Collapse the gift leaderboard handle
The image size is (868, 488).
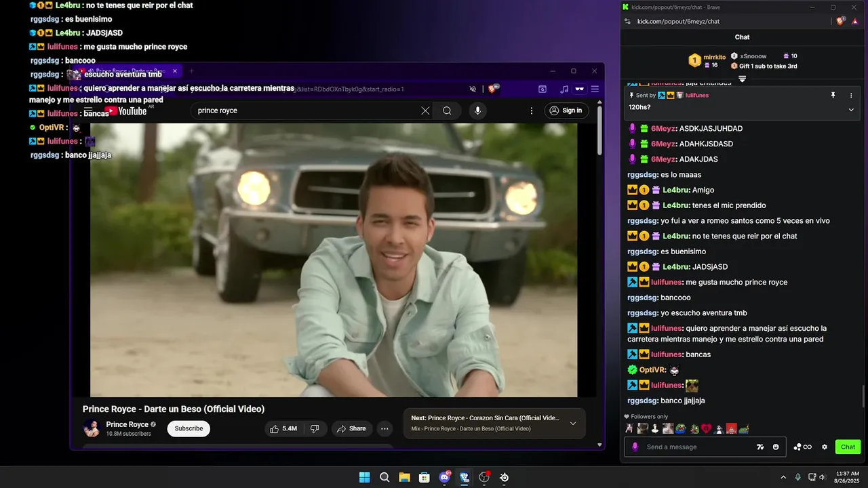tap(743, 79)
